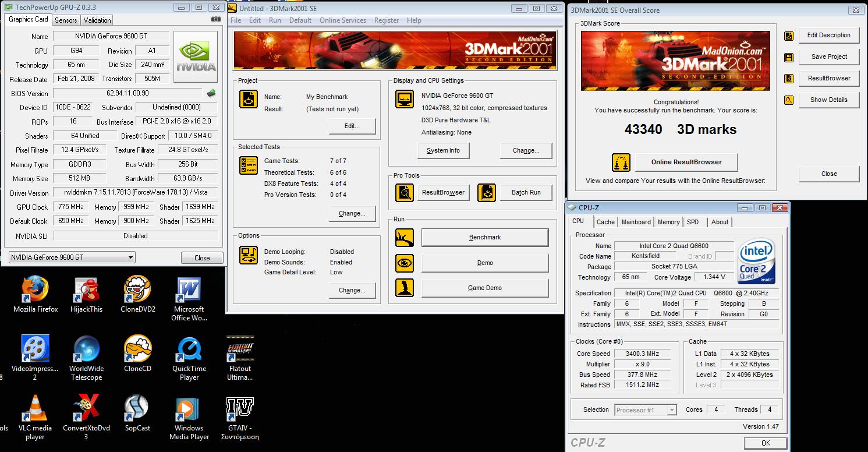
Task: Click the Benchmark run icon
Action: [x=404, y=238]
